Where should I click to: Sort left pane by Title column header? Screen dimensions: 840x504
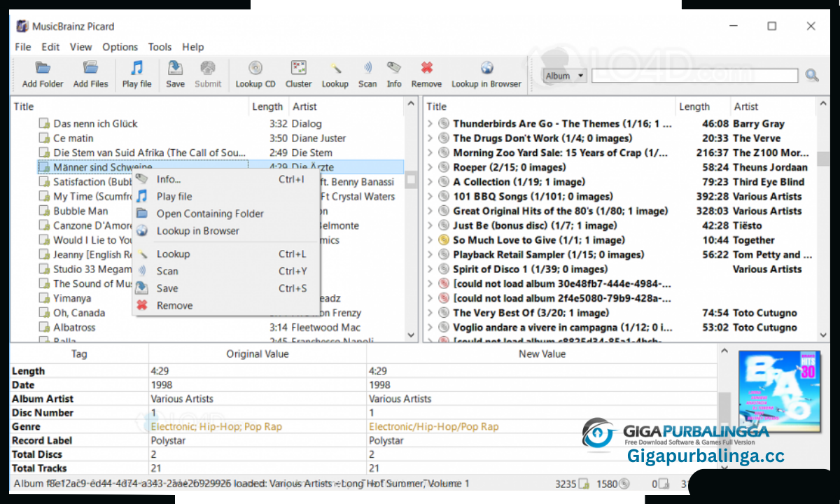tap(130, 106)
